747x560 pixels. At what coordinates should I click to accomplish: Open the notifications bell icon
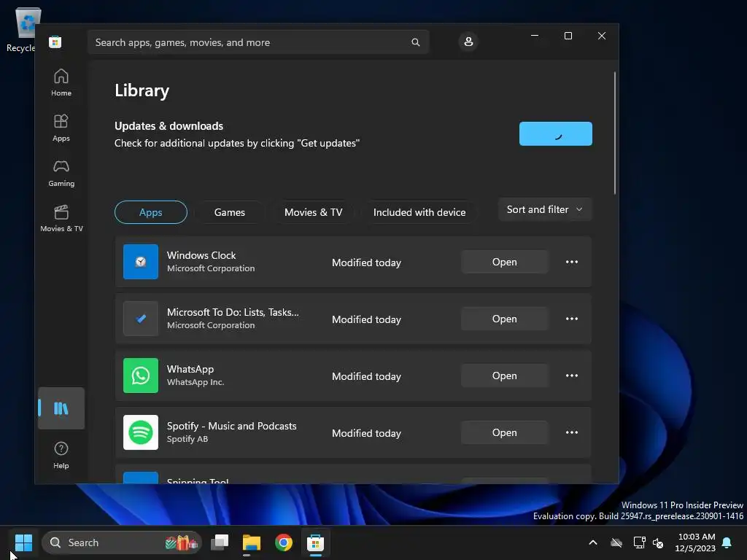pyautogui.click(x=727, y=542)
